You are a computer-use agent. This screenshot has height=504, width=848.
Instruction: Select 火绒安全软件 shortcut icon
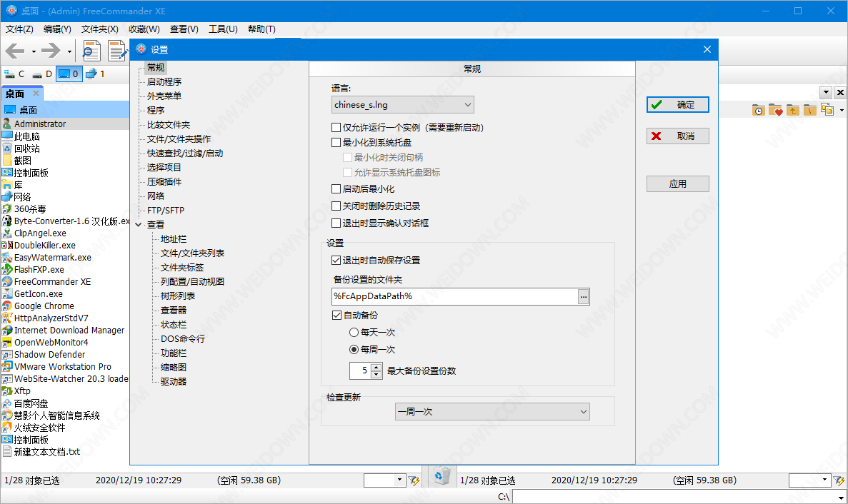[x=7, y=428]
